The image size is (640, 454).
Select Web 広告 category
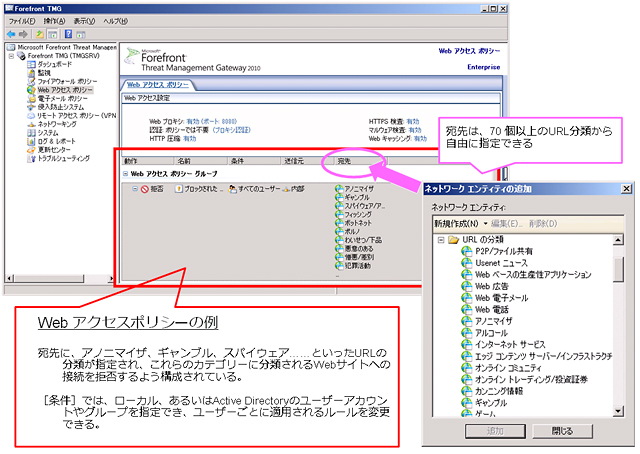pos(491,286)
